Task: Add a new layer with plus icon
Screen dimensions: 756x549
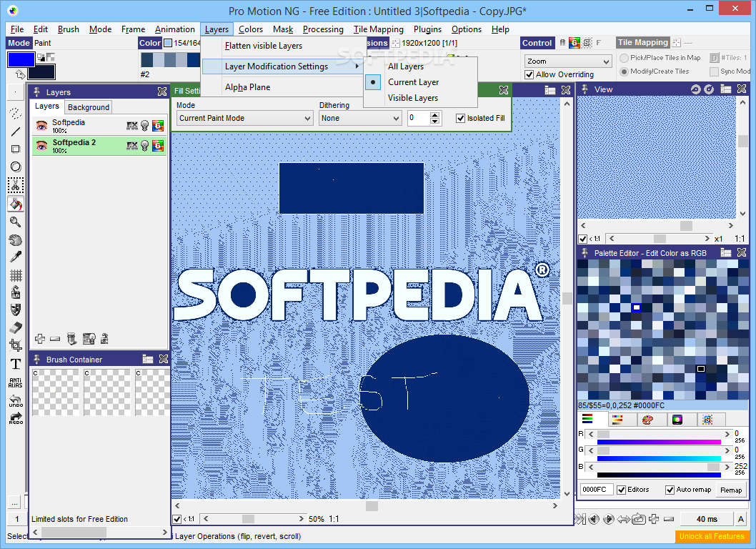Action: click(40, 339)
